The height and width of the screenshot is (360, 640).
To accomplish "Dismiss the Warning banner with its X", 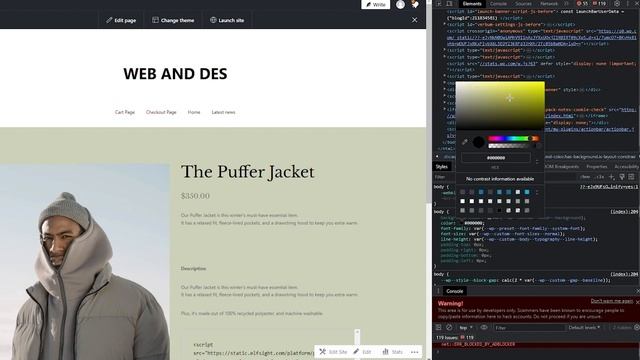I will click(x=637, y=301).
